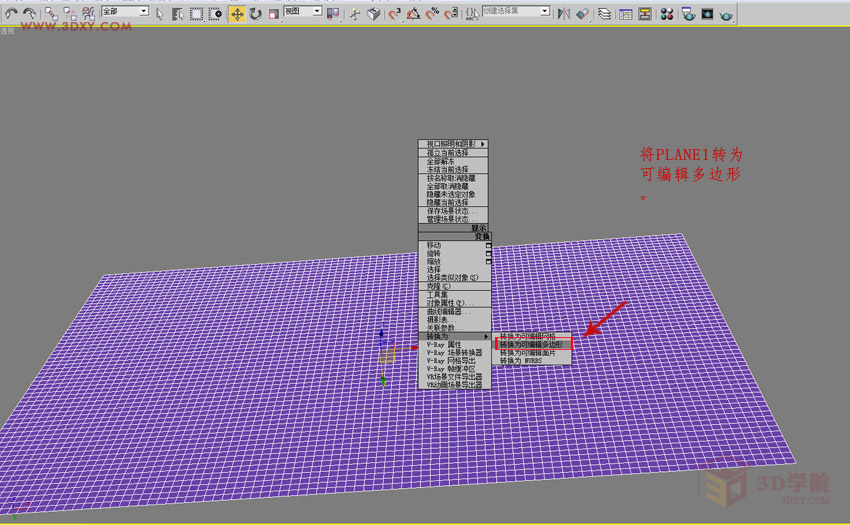Screen dimensions: 850x525
Task: Click Edit Named Selection Sets icon
Action: click(x=472, y=14)
